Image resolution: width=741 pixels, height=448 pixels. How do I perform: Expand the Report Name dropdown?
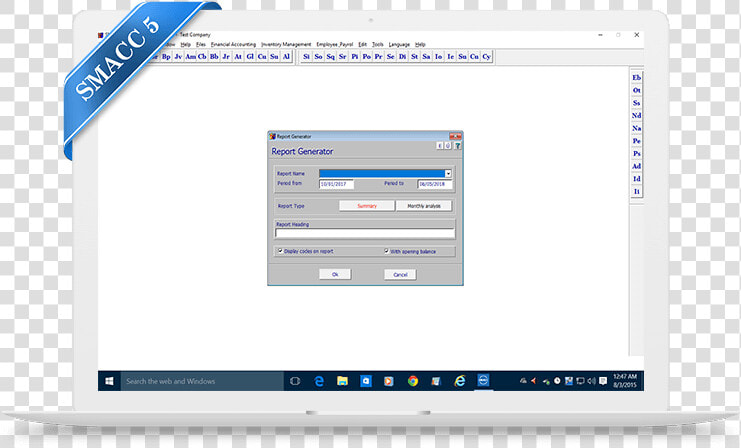point(448,173)
